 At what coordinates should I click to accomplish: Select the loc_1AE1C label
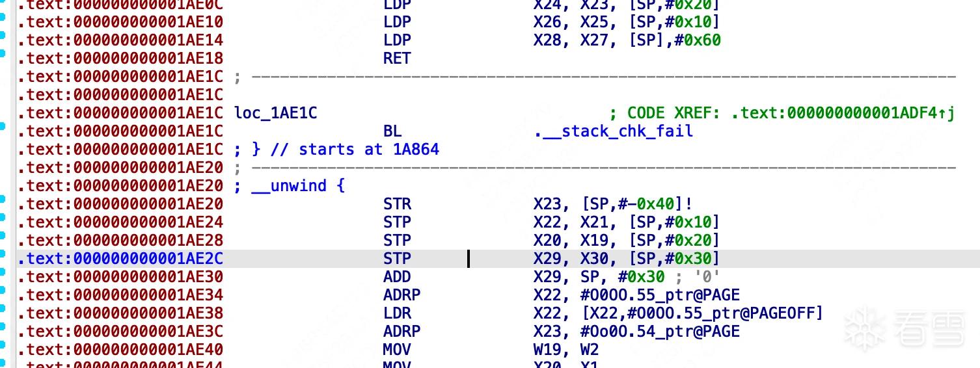point(275,113)
